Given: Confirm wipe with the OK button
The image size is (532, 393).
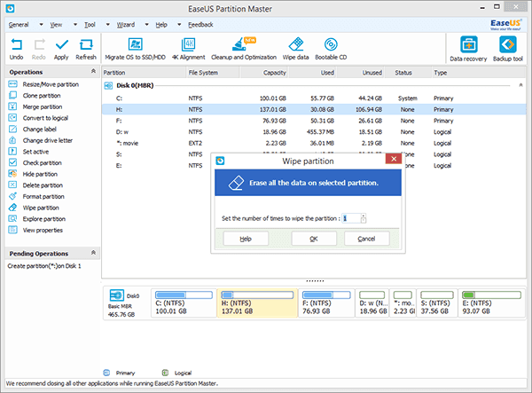Looking at the screenshot, I should pyautogui.click(x=314, y=239).
